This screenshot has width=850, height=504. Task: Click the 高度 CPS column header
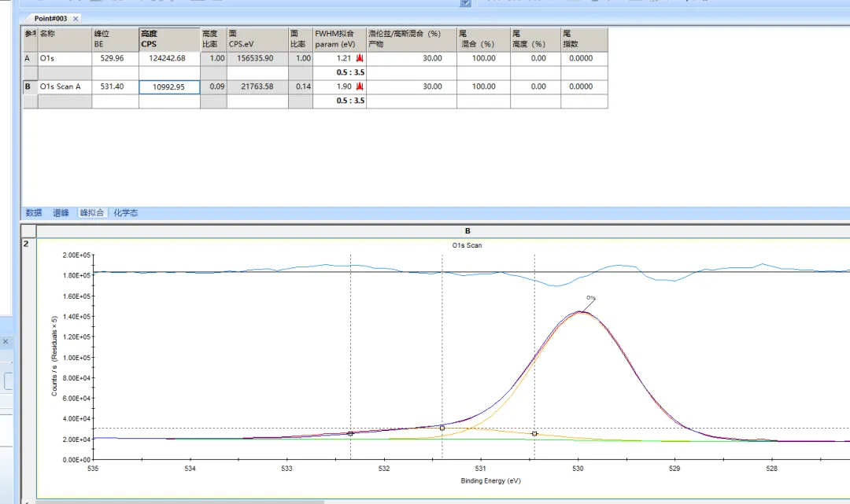pos(168,39)
